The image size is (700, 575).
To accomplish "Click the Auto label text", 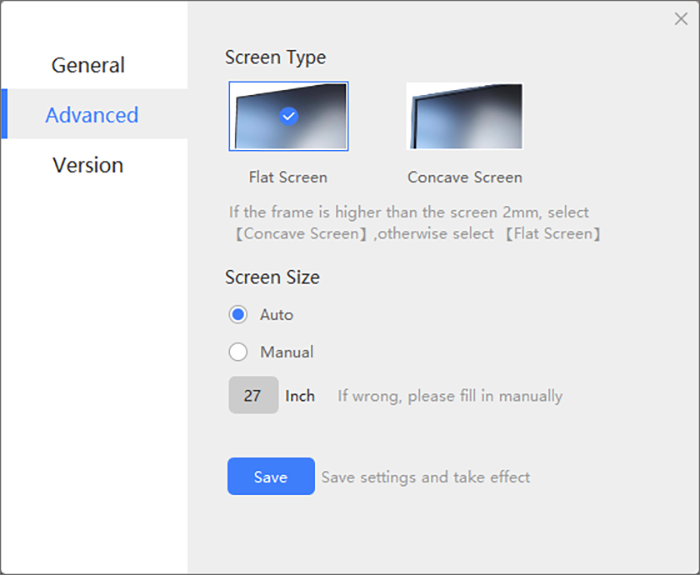I will click(277, 315).
